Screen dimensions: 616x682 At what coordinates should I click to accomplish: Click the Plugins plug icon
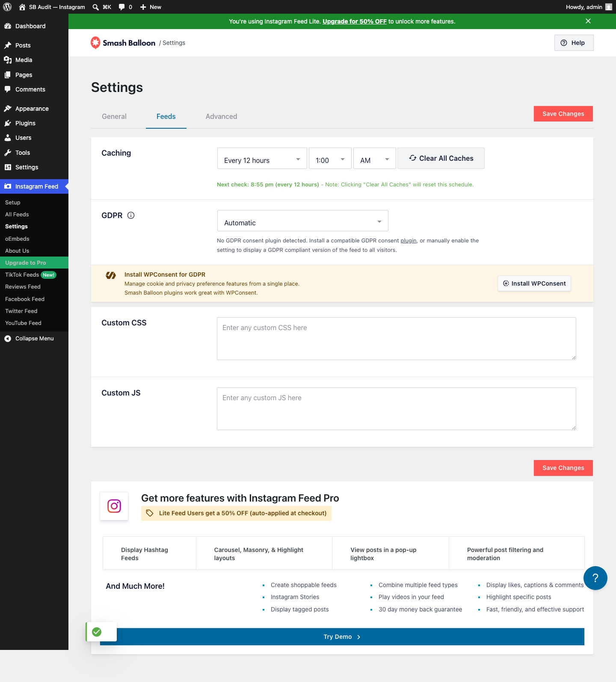(x=8, y=123)
